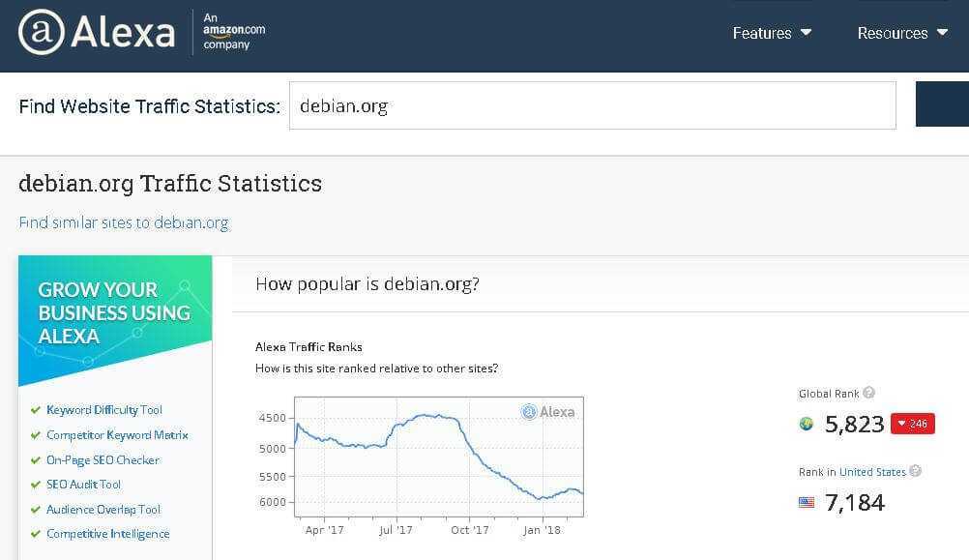Click the red 246 rank change badge
Screen dimensions: 969x560
point(912,424)
